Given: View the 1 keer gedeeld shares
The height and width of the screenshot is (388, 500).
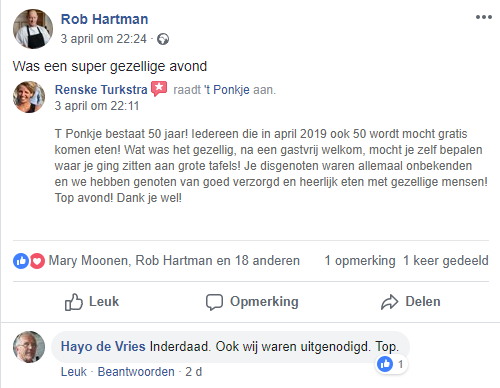Looking at the screenshot, I should click(x=446, y=261).
